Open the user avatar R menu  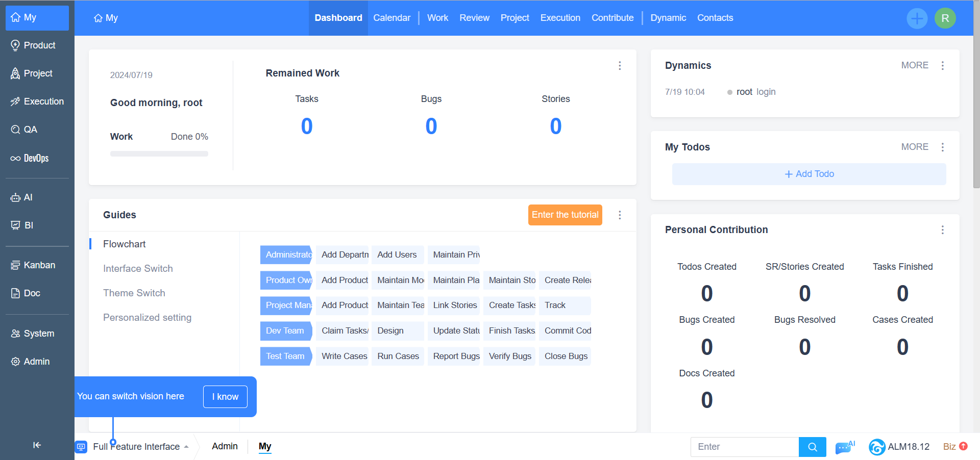coord(945,18)
